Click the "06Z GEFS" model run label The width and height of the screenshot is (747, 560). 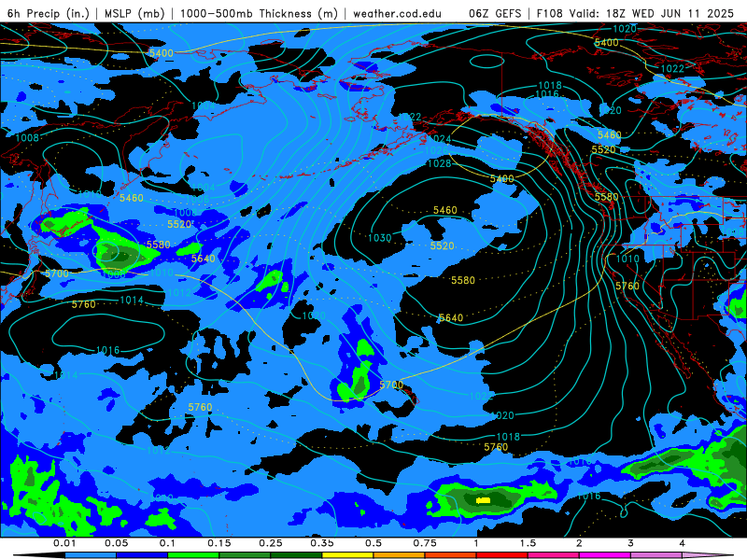click(x=495, y=13)
